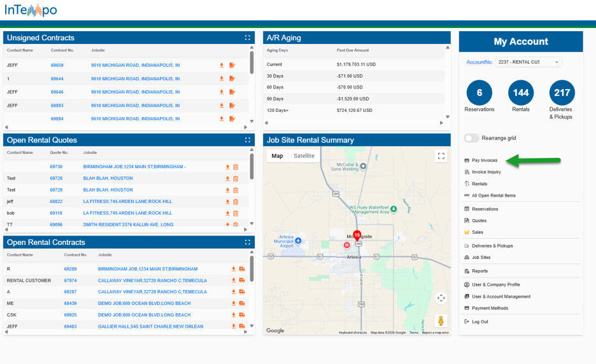Image resolution: width=596 pixels, height=364 pixels.
Task: Toggle the Rearrange grid switch
Action: pos(471,138)
